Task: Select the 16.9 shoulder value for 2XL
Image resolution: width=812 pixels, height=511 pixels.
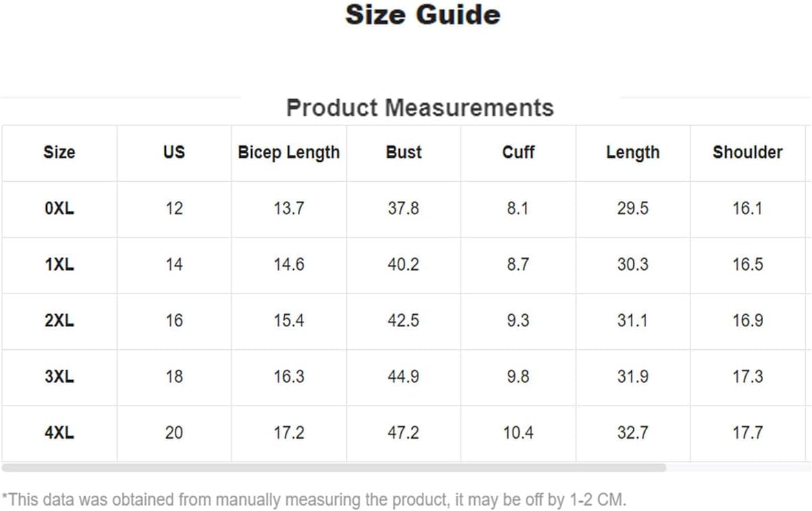Action: click(x=747, y=320)
